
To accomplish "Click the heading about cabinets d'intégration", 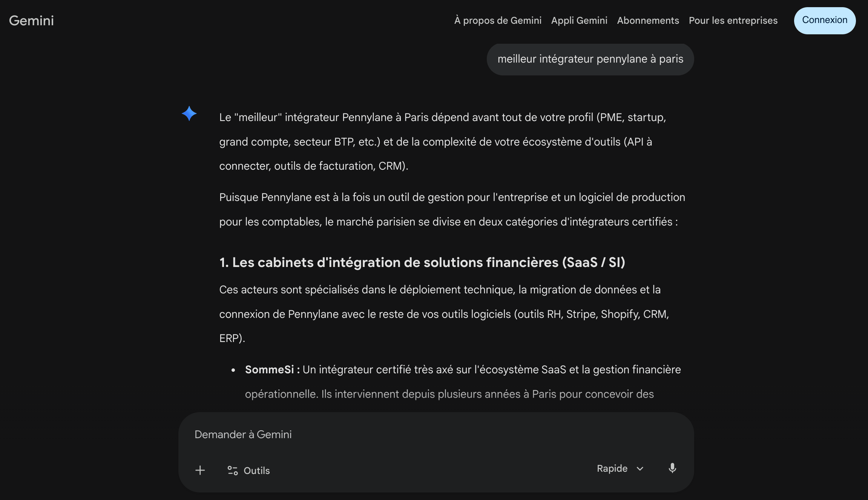I will (x=422, y=262).
